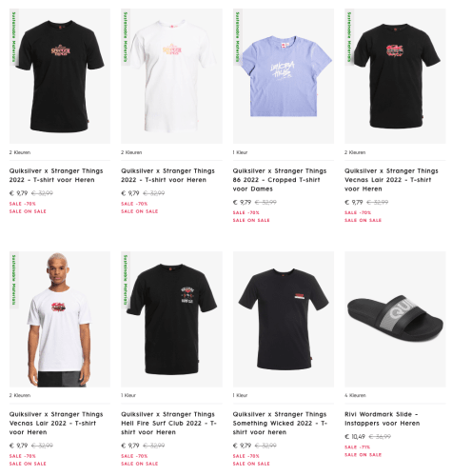Select the black Vecnas Lair 2022 product title
Image resolution: width=452 pixels, height=476 pixels.
click(x=391, y=180)
